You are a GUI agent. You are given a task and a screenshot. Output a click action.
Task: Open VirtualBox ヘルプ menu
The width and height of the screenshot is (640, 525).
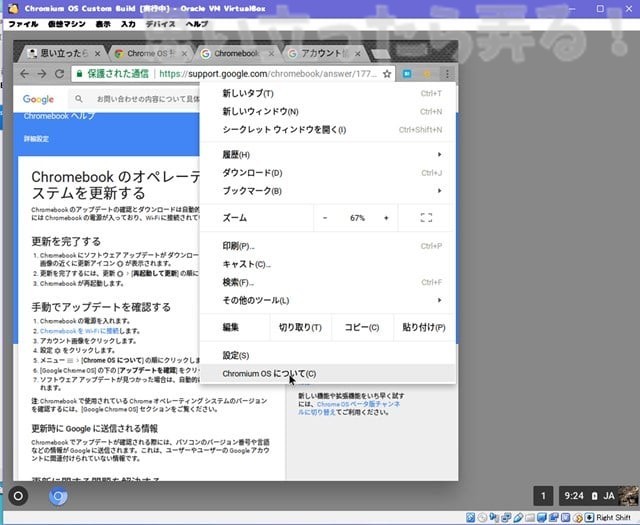(197, 24)
